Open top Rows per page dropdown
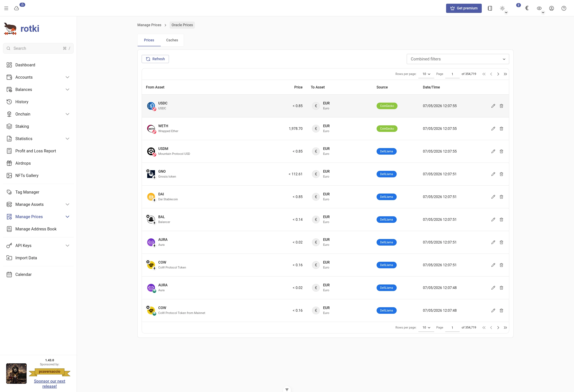The width and height of the screenshot is (574, 392). point(426,74)
